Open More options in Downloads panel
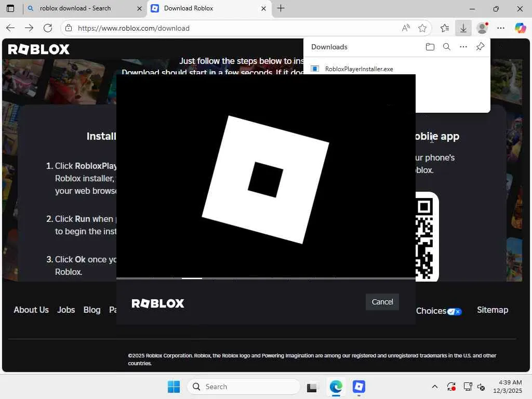This screenshot has width=532, height=399. [463, 47]
